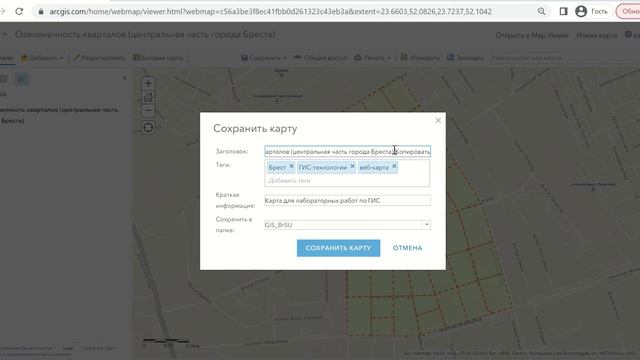Click Новая карта link
This screenshot has width=640, height=360.
[x=596, y=36]
